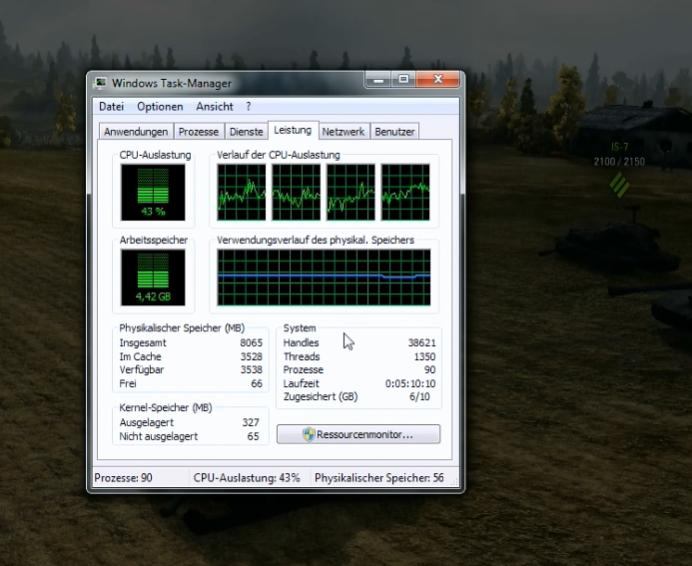Switch to the Anwendungen tab
The image size is (692, 566).
point(136,132)
